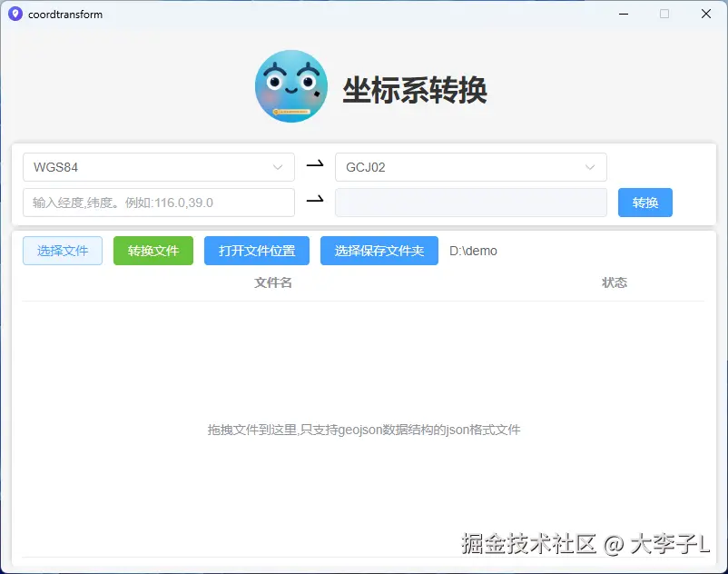Click the 打开文件位置 button

[x=256, y=251]
